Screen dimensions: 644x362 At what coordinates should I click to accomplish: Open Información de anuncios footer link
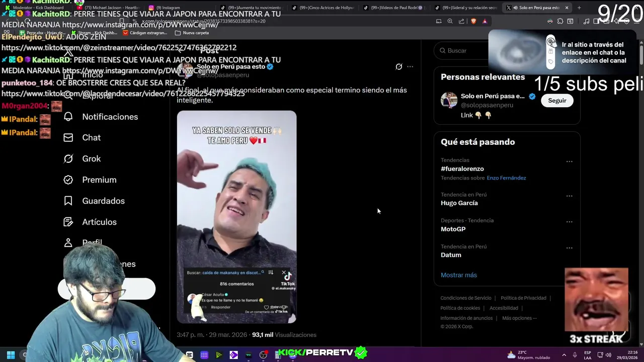tap(466, 318)
